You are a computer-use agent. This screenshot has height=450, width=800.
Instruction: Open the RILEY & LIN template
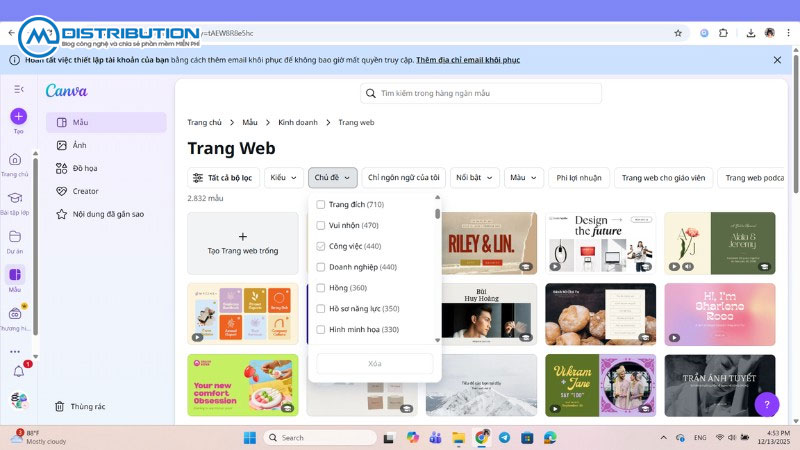(489, 243)
